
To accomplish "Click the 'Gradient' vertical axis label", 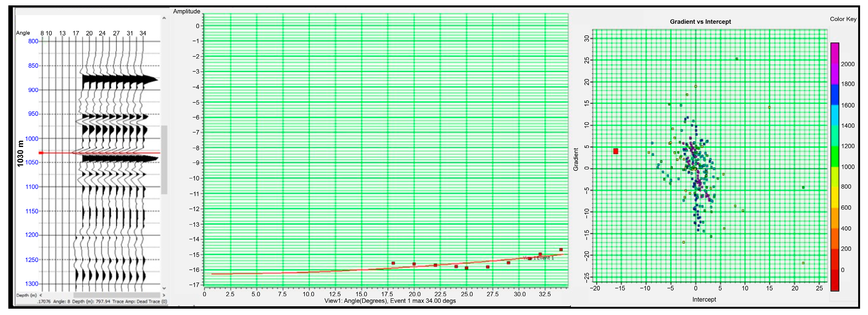I will pos(576,159).
